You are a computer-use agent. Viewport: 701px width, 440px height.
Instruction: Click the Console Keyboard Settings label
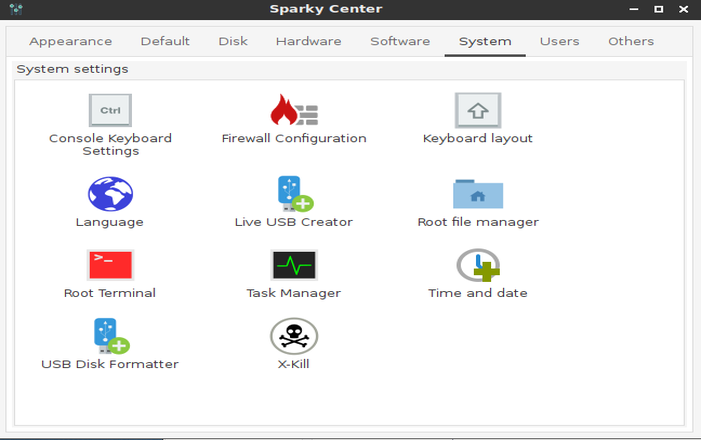(110, 144)
